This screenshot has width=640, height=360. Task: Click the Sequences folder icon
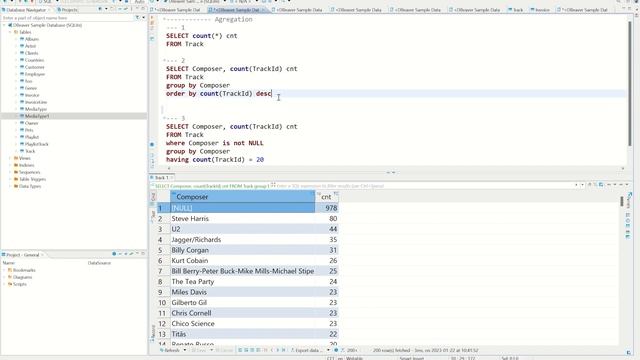[16, 172]
